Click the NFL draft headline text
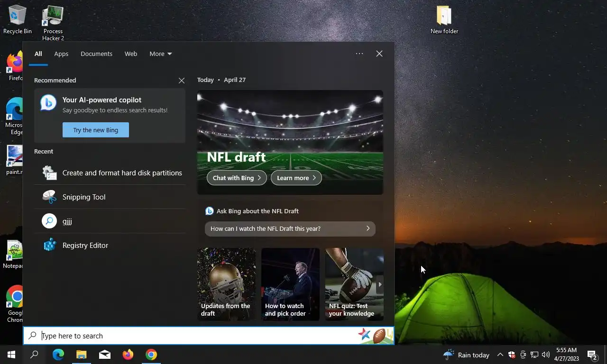 [x=236, y=157]
